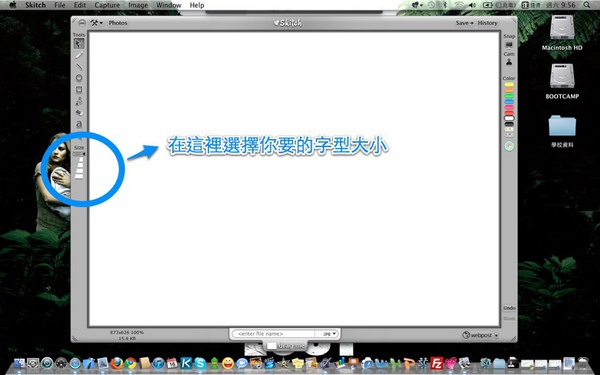
Task: Open the Trash in the dock
Action: pyautogui.click(x=583, y=363)
